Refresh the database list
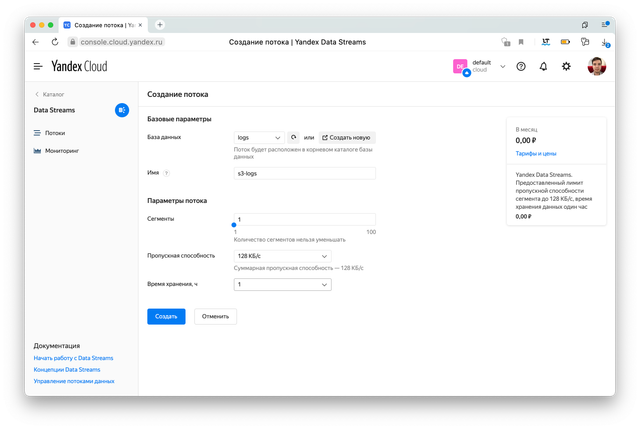This screenshot has width=640, height=429. [293, 137]
